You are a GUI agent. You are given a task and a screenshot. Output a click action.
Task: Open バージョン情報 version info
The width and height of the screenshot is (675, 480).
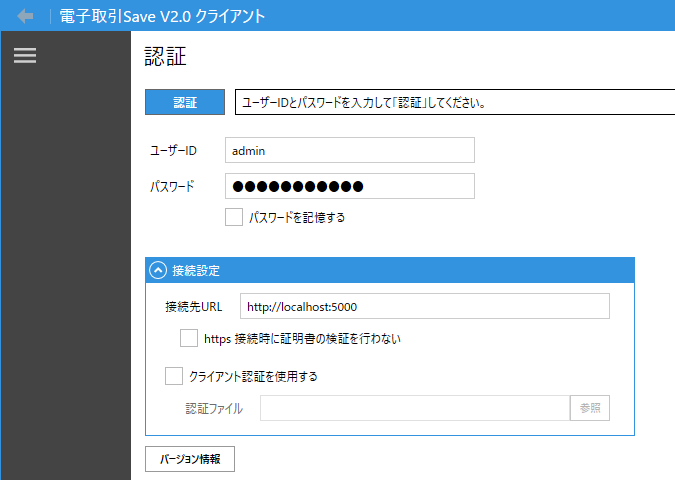pyautogui.click(x=190, y=459)
